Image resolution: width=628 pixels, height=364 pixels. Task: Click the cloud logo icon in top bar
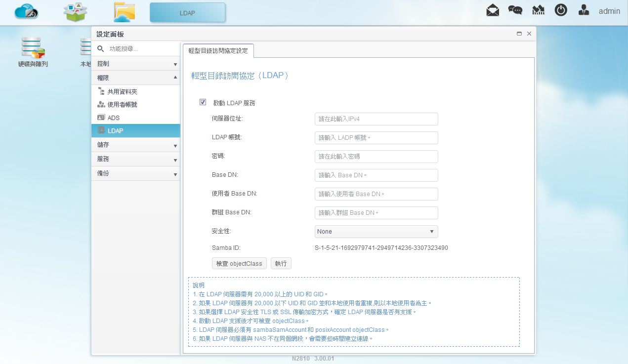click(26, 12)
